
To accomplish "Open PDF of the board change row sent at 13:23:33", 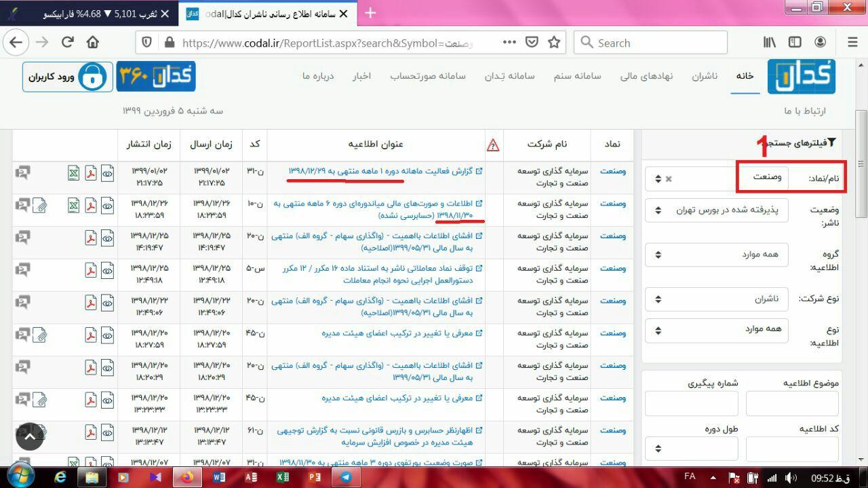I will tap(90, 400).
